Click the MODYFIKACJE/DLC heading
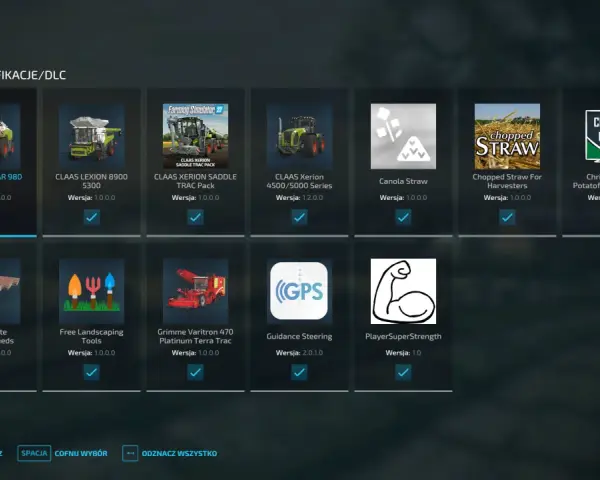Image resolution: width=600 pixels, height=480 pixels. tap(33, 75)
